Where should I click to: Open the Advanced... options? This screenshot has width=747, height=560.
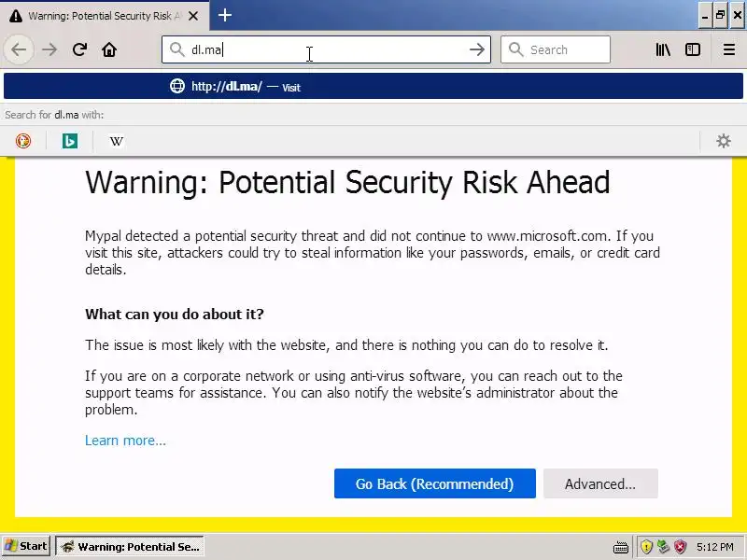point(600,483)
